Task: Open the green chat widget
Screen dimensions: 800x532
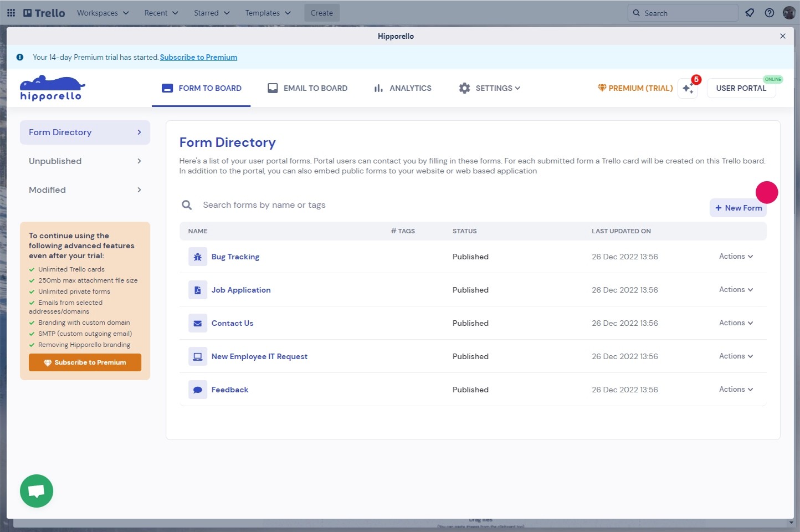Action: (x=37, y=491)
